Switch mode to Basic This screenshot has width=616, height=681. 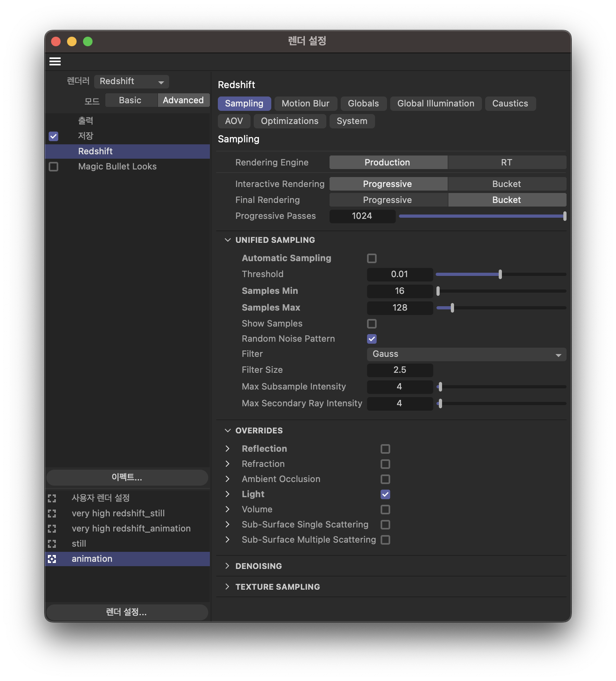pyautogui.click(x=130, y=100)
